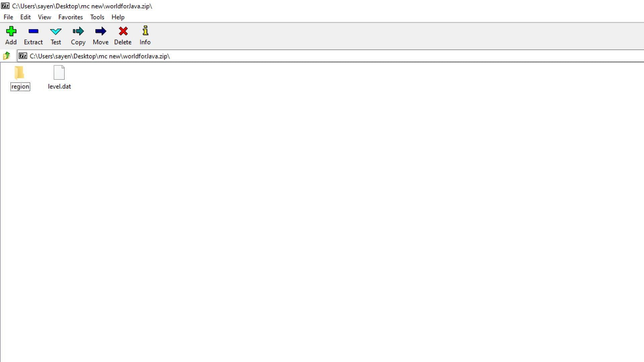This screenshot has height=362, width=644.
Task: Open the View menu
Action: pyautogui.click(x=44, y=17)
